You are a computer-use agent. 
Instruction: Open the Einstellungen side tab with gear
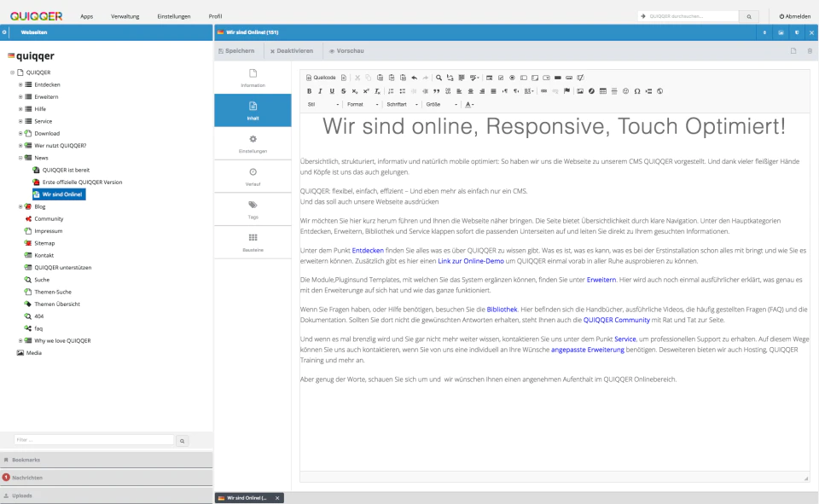coord(253,143)
